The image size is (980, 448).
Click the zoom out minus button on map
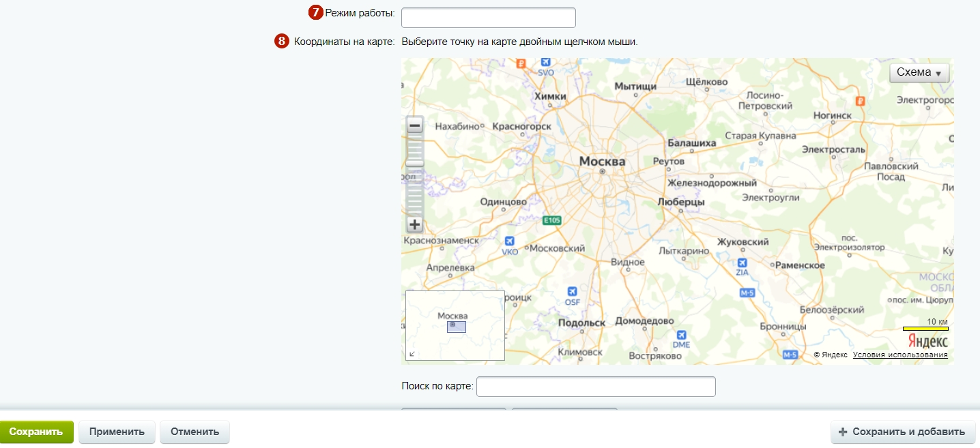click(414, 125)
